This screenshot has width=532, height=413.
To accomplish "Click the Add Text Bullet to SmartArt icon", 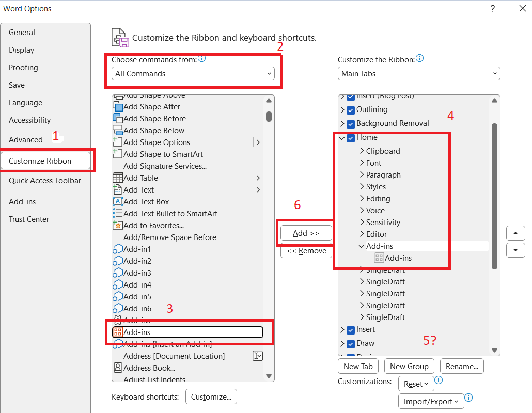I will click(x=118, y=213).
